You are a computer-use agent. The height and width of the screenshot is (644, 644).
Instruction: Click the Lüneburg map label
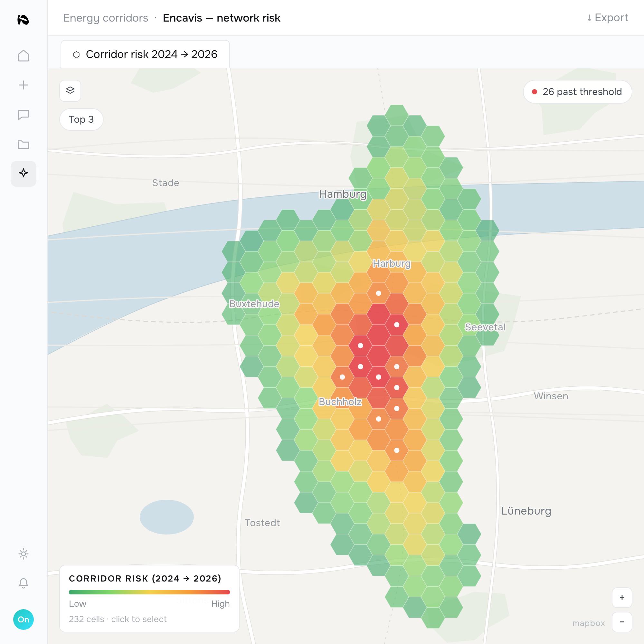click(x=526, y=511)
